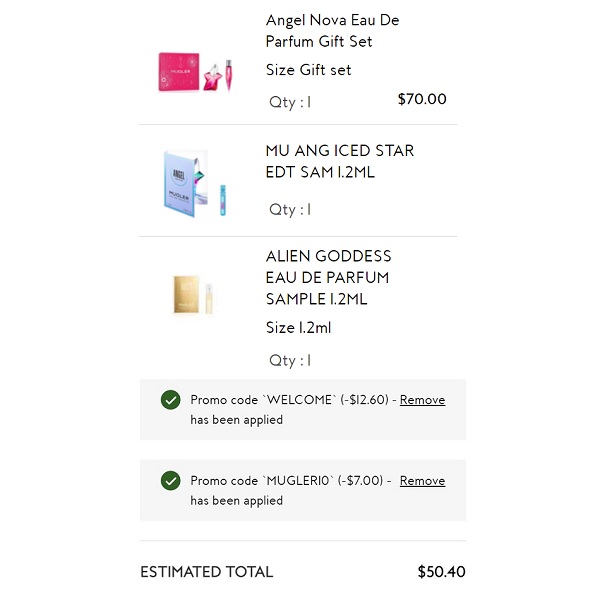The height and width of the screenshot is (600, 600).
Task: Click the $50.40 total amount
Action: [x=441, y=572]
